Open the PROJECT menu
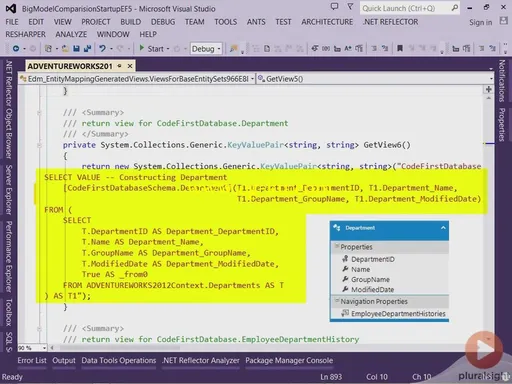The height and width of the screenshot is (384, 512). click(x=96, y=22)
